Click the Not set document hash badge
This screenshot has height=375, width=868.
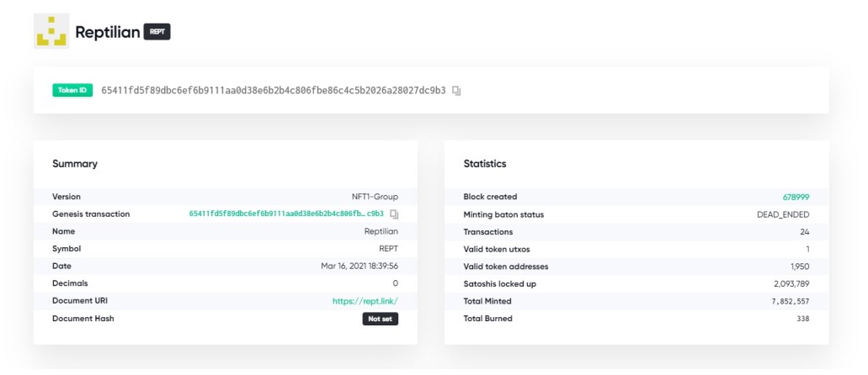381,320
